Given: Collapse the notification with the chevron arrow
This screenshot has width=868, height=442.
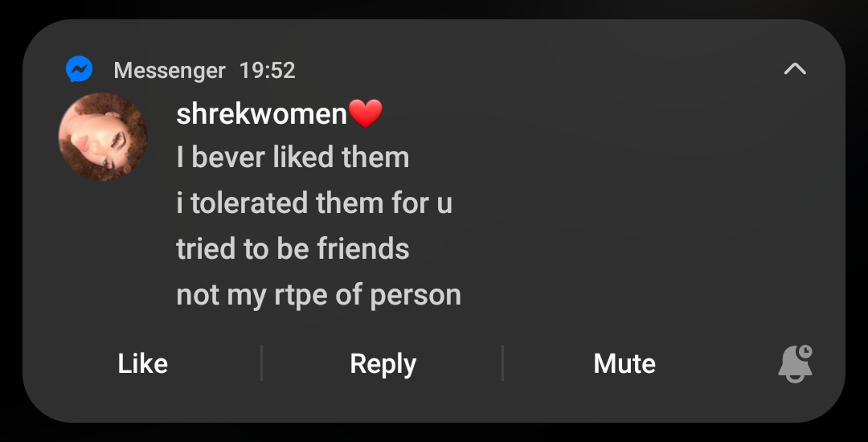Looking at the screenshot, I should [794, 70].
